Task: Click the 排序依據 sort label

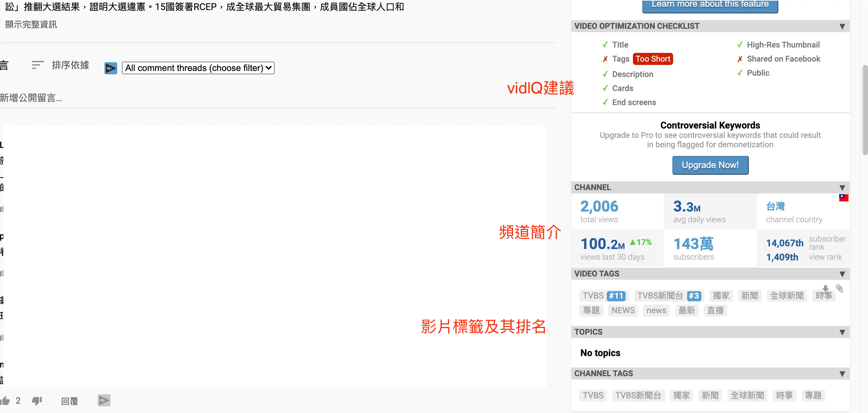Action: pos(70,65)
